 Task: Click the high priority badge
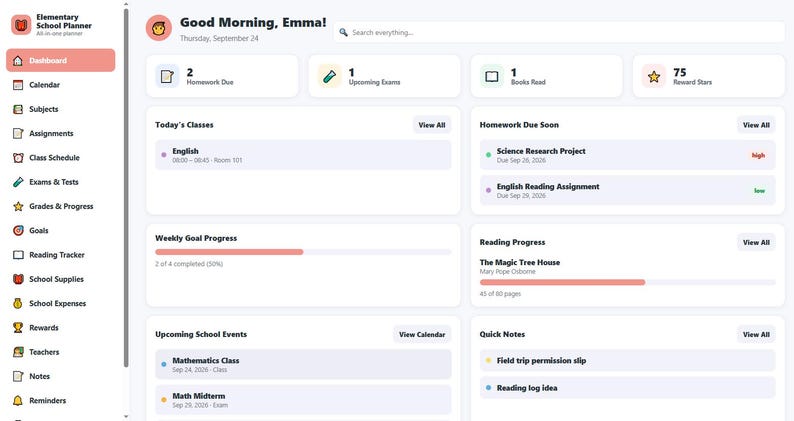[758, 156]
